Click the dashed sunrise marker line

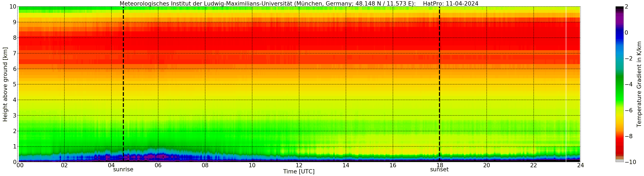click(123, 84)
